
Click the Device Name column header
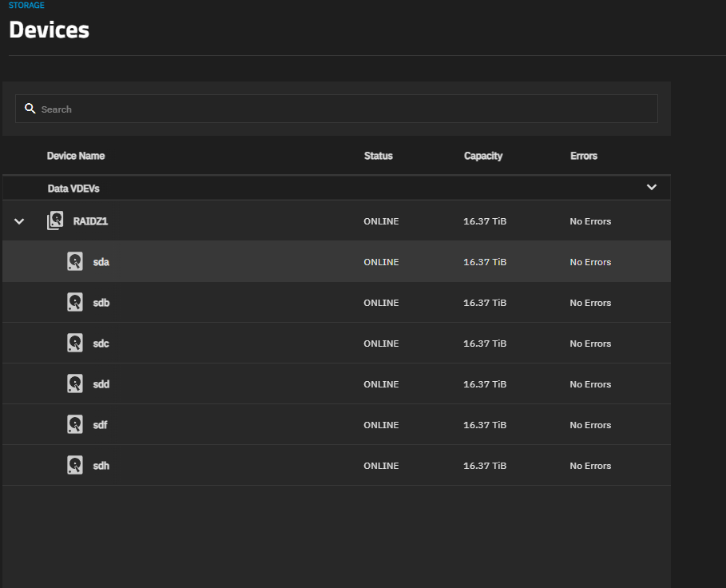[76, 156]
